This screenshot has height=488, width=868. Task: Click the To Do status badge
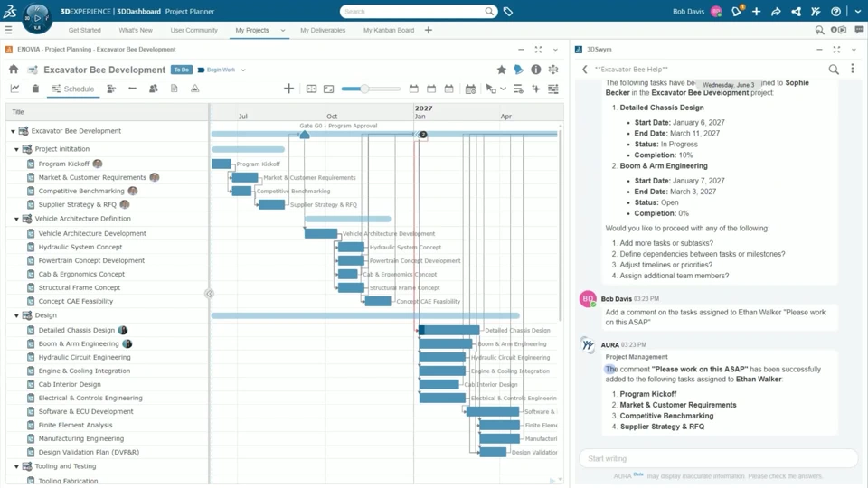[182, 70]
